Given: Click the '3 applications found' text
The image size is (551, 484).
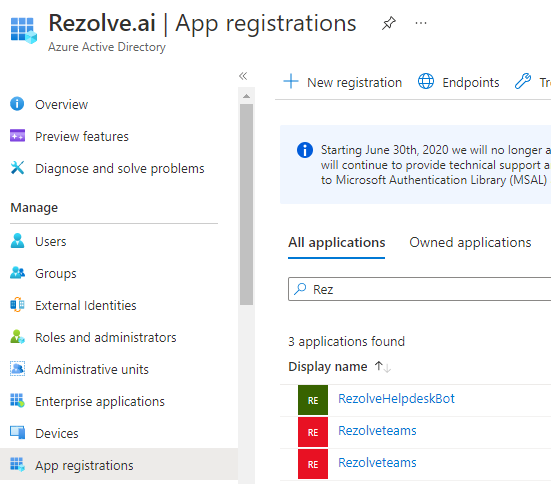Looking at the screenshot, I should point(346,341).
